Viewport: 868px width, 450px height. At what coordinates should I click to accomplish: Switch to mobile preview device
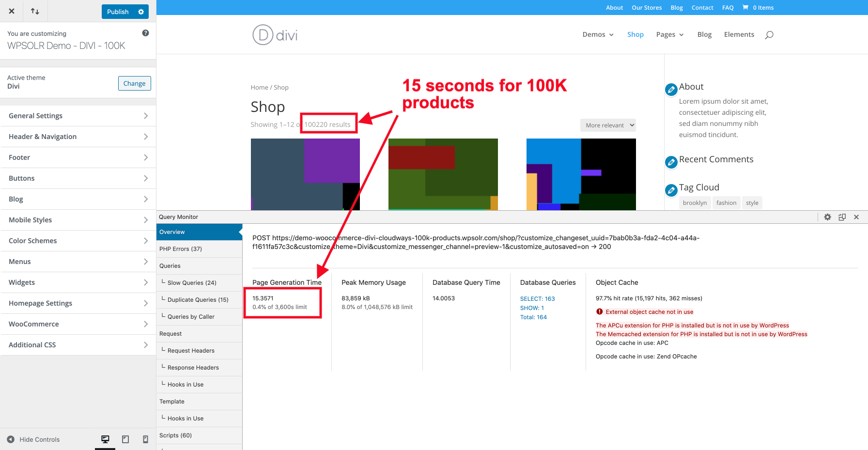click(x=145, y=439)
